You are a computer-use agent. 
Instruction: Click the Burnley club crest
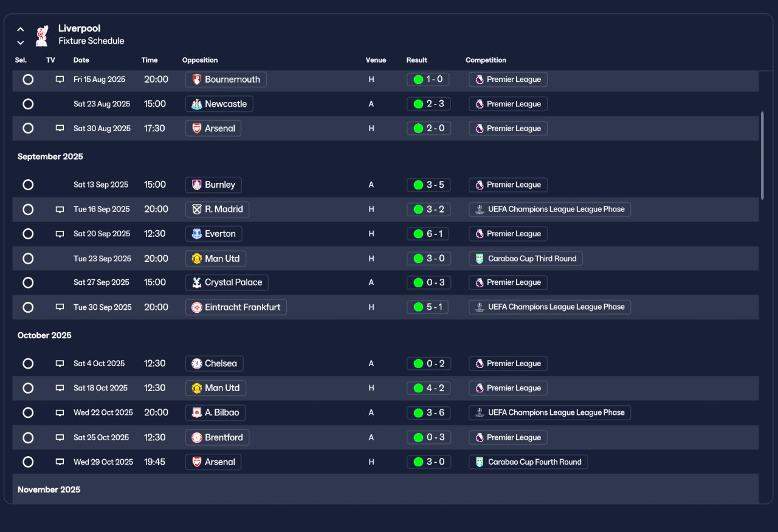[x=196, y=185]
